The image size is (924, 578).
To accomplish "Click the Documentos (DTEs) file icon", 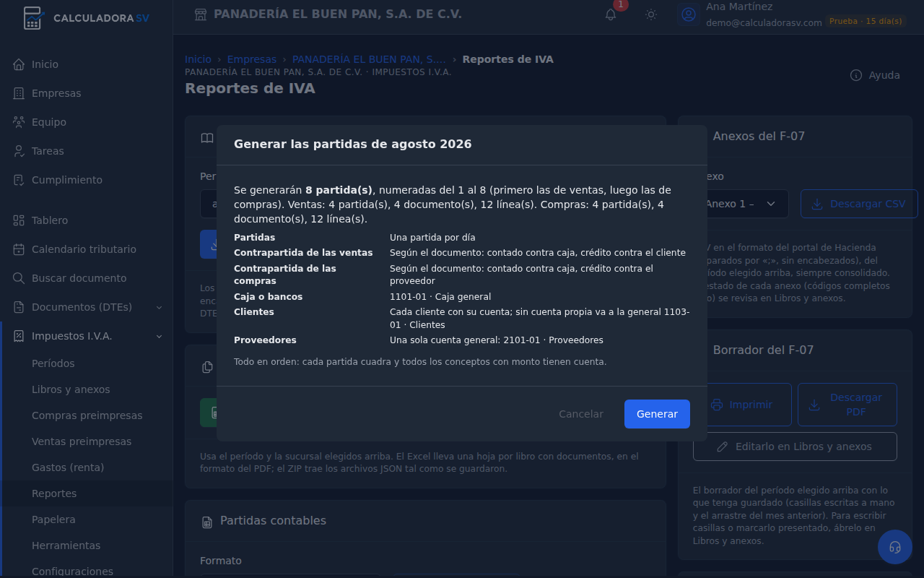I will pos(19,307).
